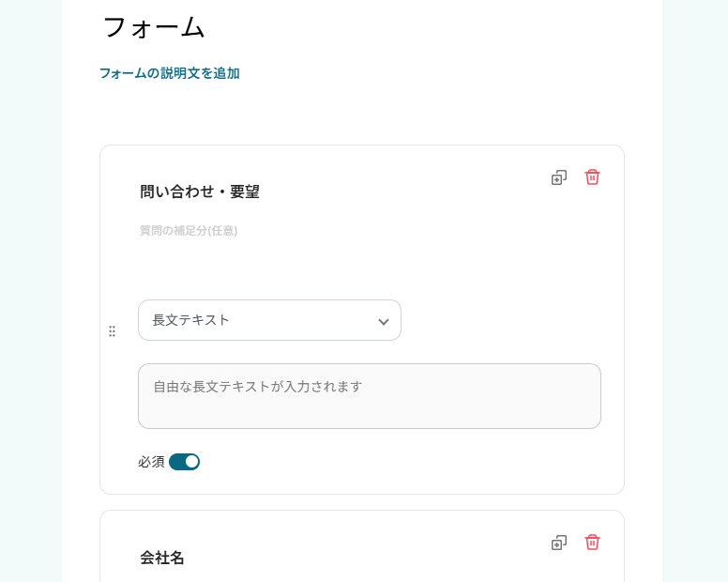
Task: Add a form description via フォームの説明文を追加
Action: coord(170,73)
